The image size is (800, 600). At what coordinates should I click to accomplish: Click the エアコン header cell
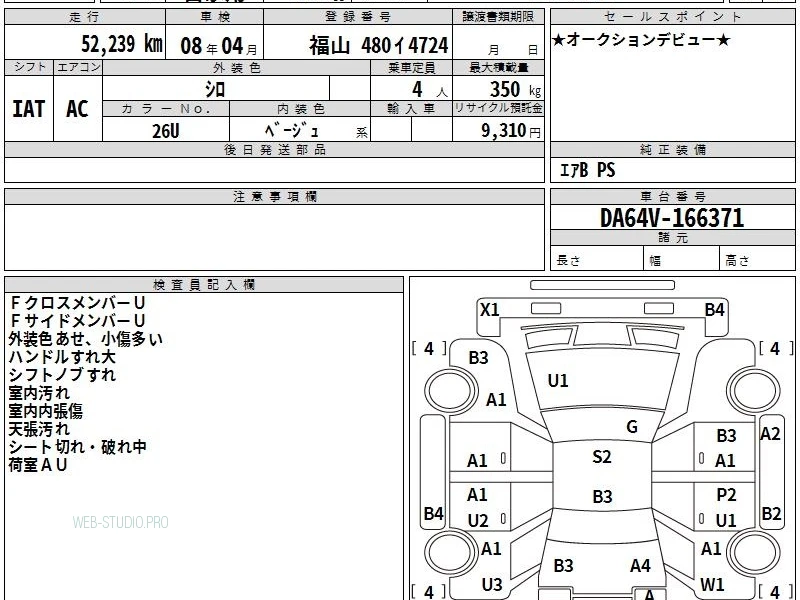pyautogui.click(x=78, y=67)
